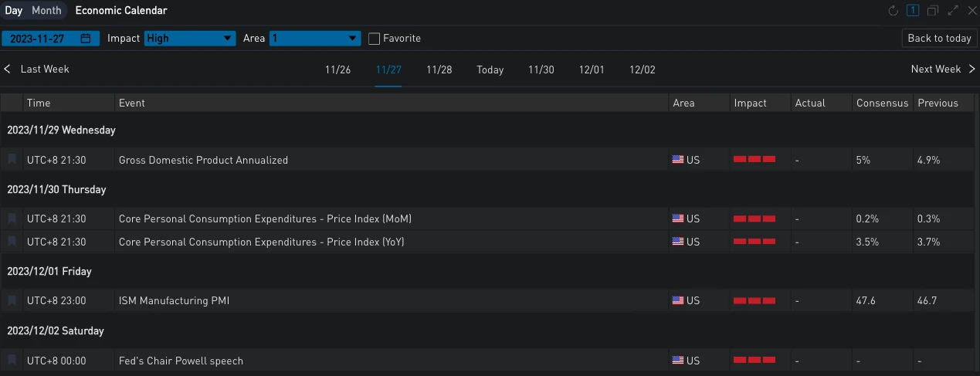Expand the Economic Calendar panel to fullscreen
The image size is (980, 376).
[953, 11]
